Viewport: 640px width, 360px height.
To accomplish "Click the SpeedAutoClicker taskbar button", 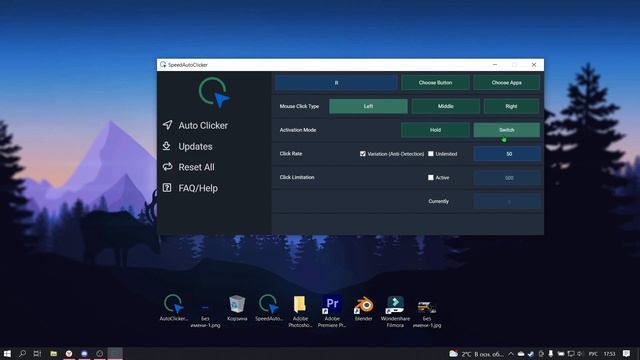I will [x=115, y=353].
